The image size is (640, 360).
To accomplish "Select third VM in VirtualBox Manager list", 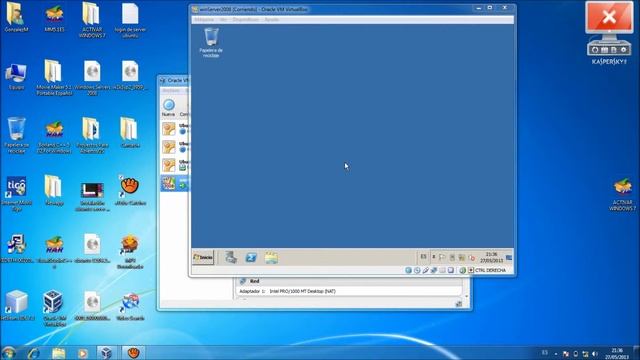I will pos(175,165).
